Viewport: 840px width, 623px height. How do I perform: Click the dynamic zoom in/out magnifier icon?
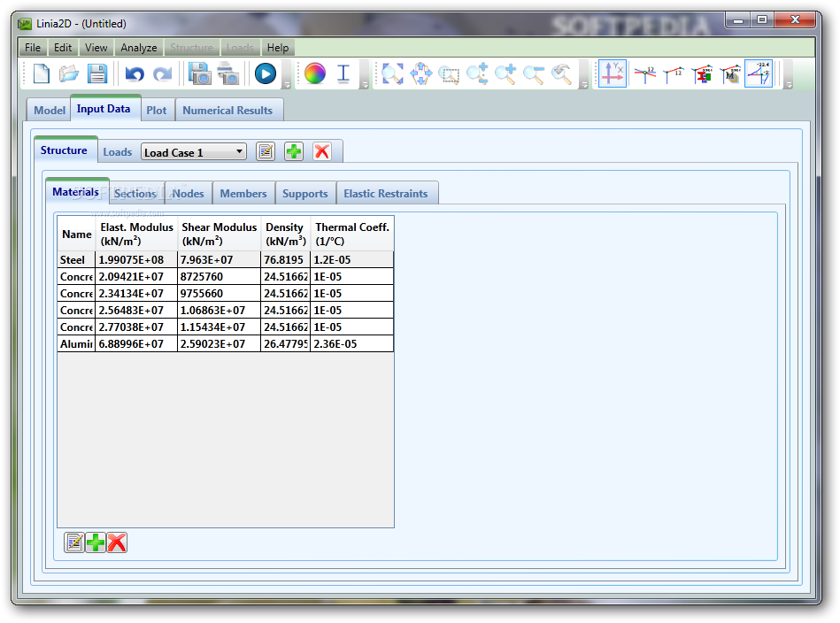point(477,73)
